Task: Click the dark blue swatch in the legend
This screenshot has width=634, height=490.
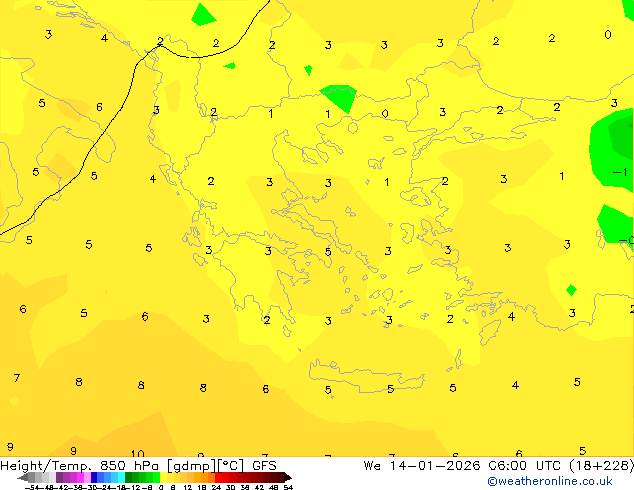Action: pyautogui.click(x=94, y=477)
